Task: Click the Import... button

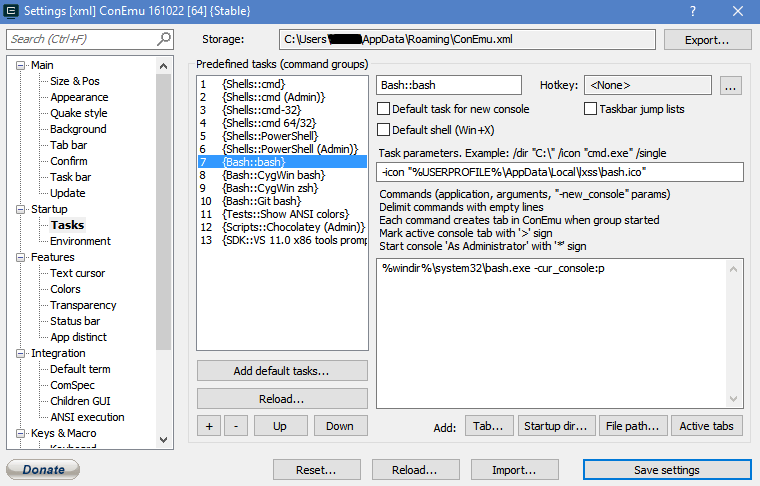Action: coord(514,470)
